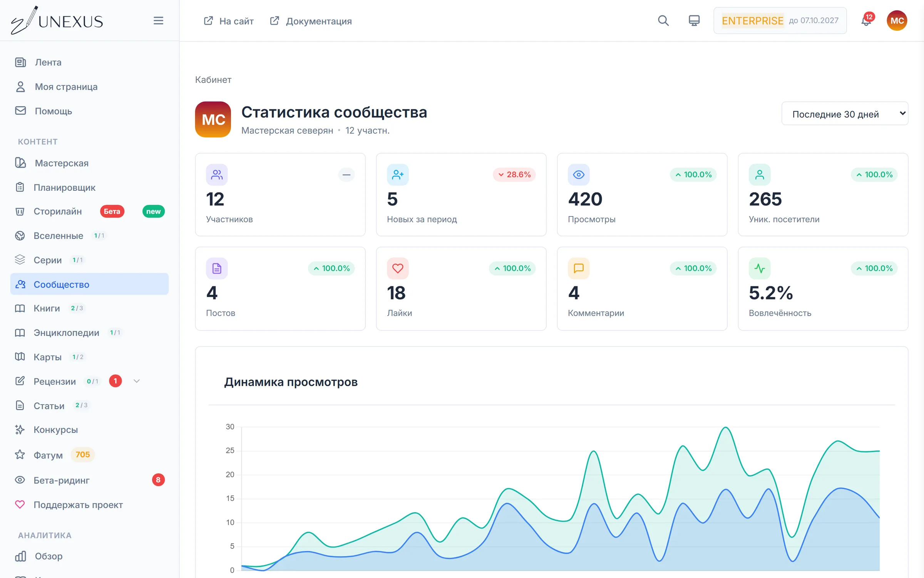Click the Участников people icon in stats card
The image size is (924, 578).
[x=217, y=175]
